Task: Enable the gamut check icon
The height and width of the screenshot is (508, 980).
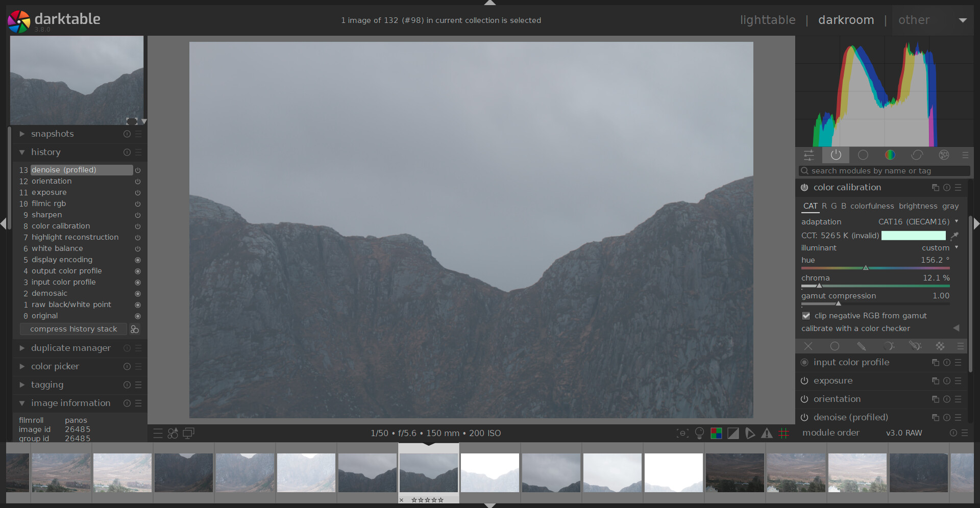Action: tap(767, 434)
